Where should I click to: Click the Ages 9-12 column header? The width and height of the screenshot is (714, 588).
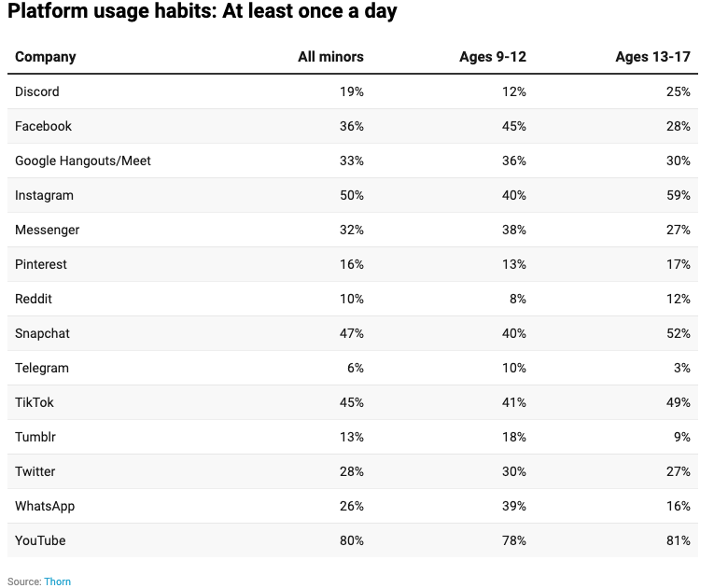[x=493, y=57]
